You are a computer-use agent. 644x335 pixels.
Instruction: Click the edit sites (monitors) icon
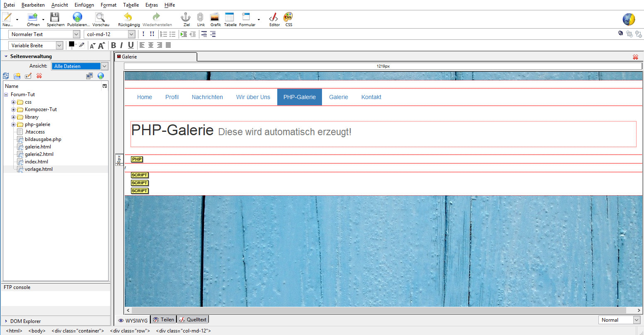pos(89,76)
